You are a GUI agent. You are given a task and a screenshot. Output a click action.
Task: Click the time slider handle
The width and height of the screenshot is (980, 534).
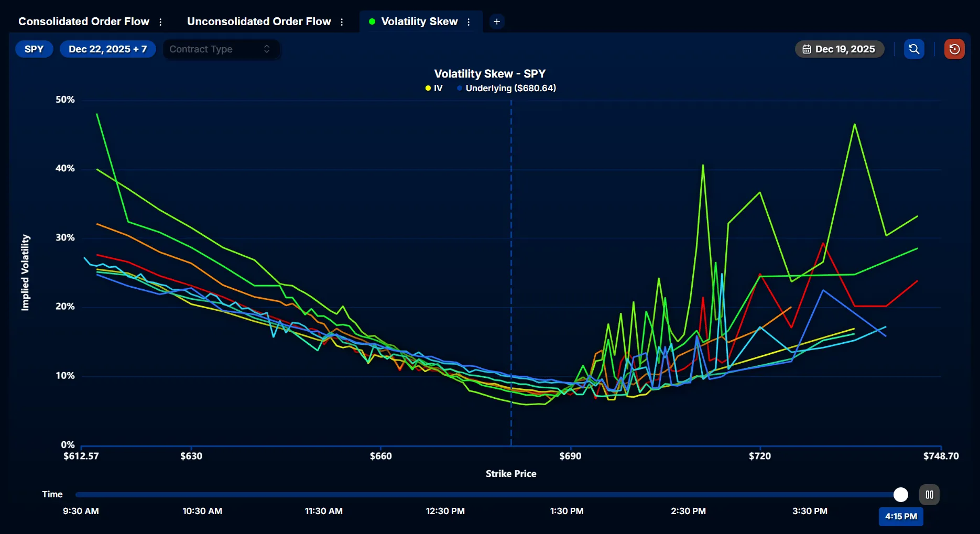coord(900,495)
